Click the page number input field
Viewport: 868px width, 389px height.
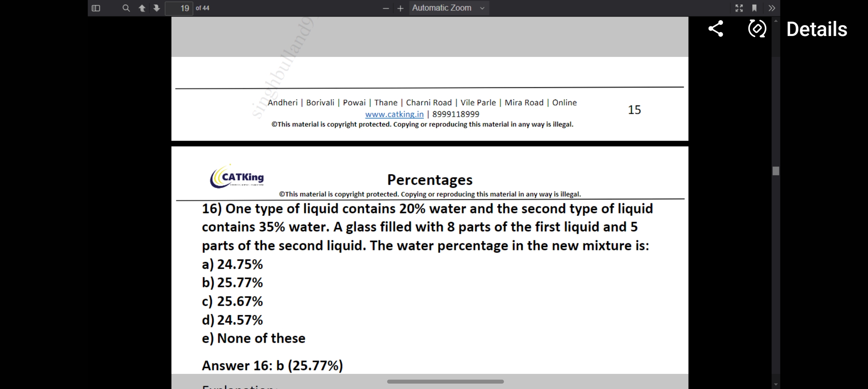179,8
